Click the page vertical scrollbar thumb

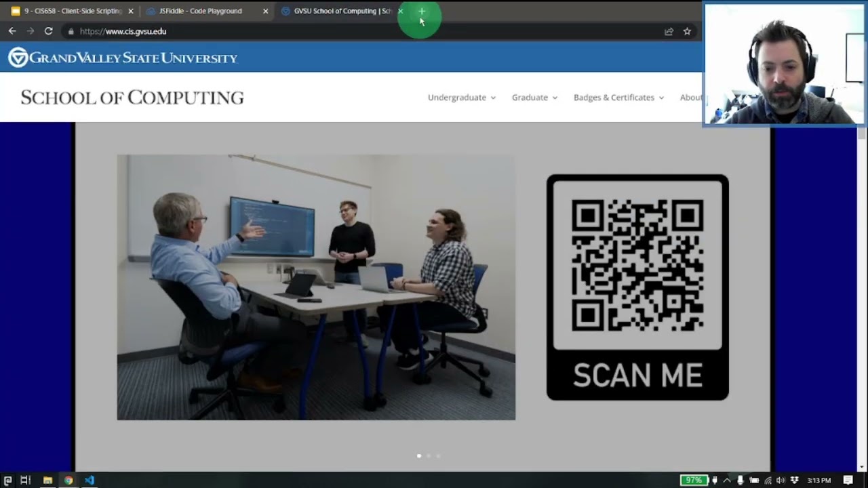tap(862, 133)
